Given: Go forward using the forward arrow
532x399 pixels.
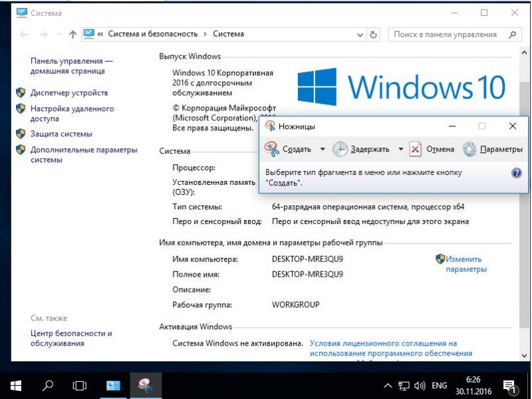Looking at the screenshot, I should coord(43,35).
